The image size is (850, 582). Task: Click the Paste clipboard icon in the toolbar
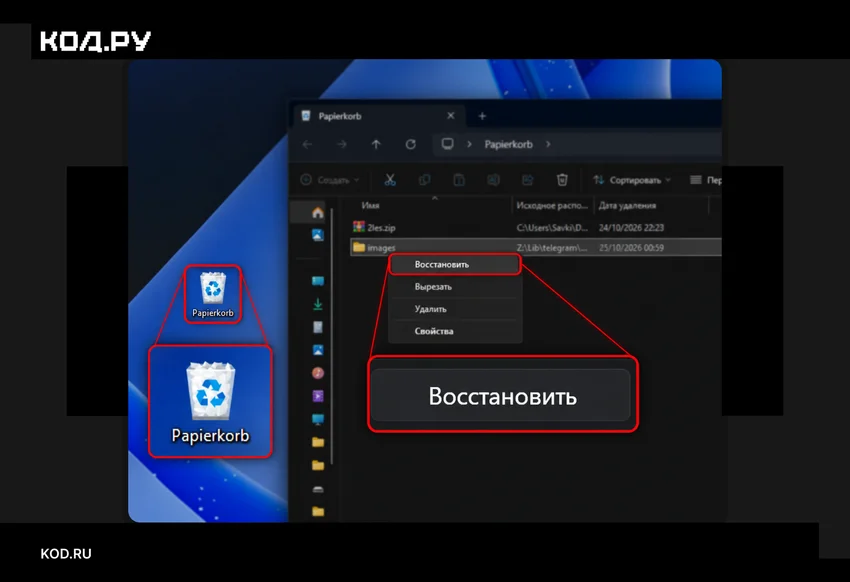pos(459,180)
